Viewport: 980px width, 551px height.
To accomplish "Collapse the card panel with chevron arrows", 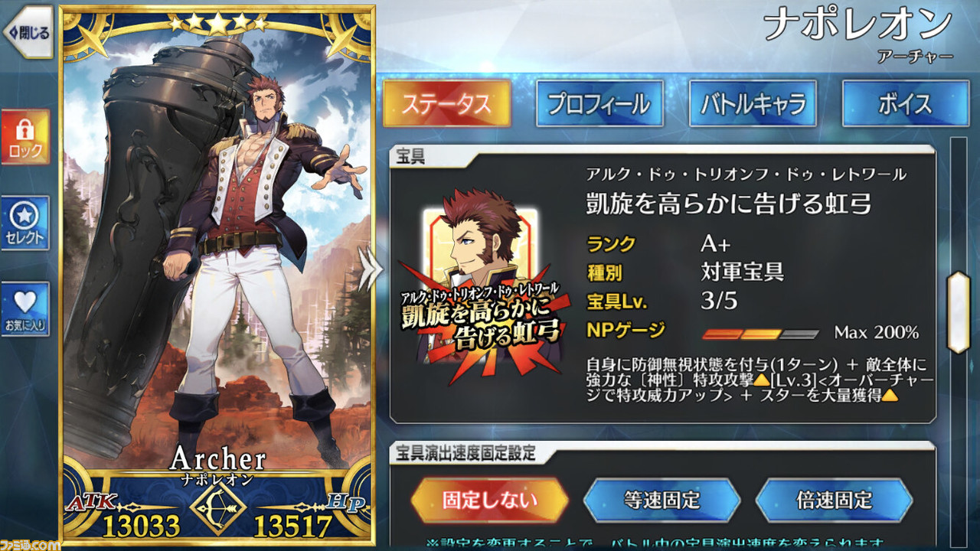I will (x=371, y=269).
